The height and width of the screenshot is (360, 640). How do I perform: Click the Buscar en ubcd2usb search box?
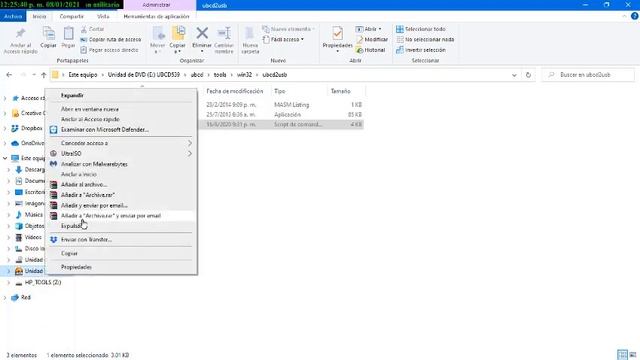[x=588, y=75]
